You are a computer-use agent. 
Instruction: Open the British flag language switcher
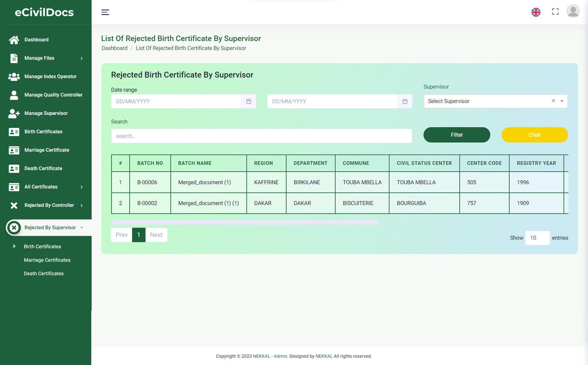[536, 12]
